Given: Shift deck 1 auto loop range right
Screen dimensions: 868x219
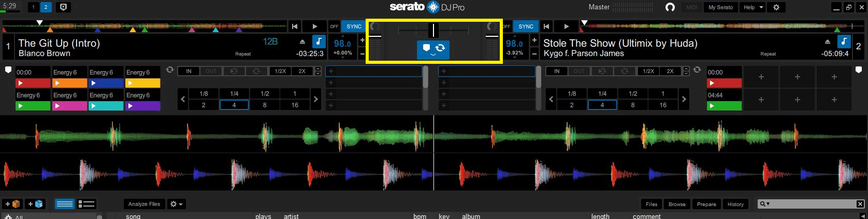Looking at the screenshot, I should pyautogui.click(x=315, y=99).
